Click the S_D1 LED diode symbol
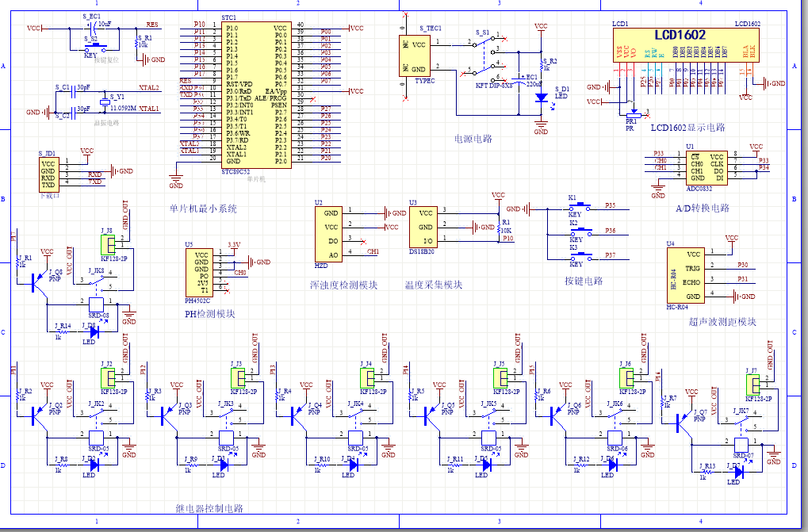Viewport: 808px width, 532px height. click(x=541, y=98)
